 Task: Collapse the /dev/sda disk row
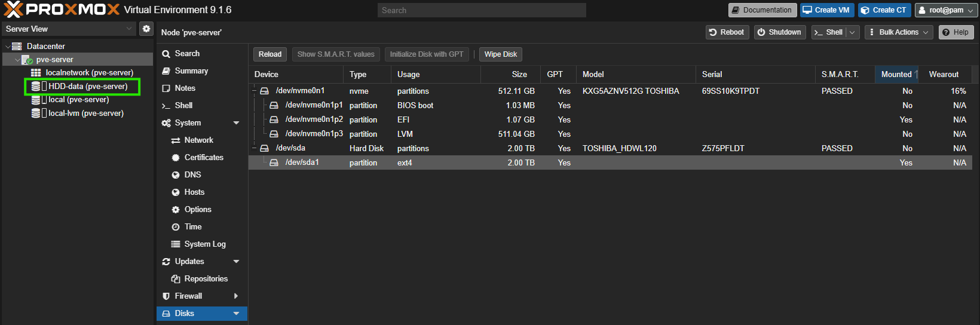point(255,148)
